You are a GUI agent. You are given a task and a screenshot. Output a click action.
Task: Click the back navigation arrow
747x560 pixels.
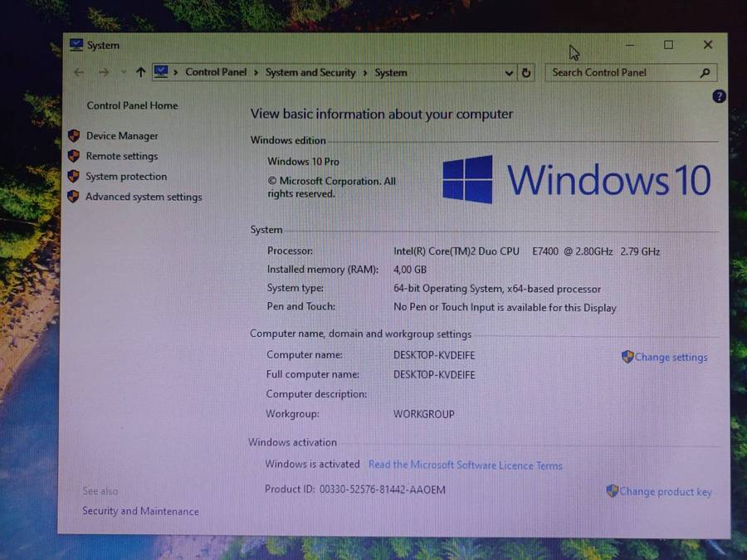click(79, 73)
